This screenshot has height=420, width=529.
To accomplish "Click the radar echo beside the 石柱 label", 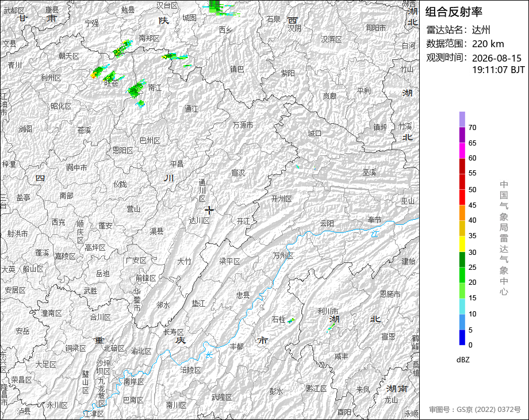I will [291, 320].
